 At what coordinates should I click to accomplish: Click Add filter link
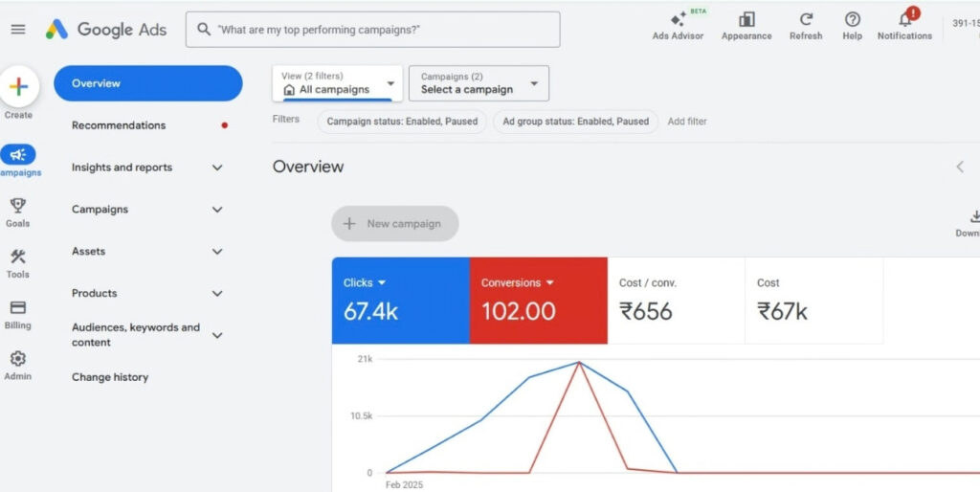[x=687, y=122]
